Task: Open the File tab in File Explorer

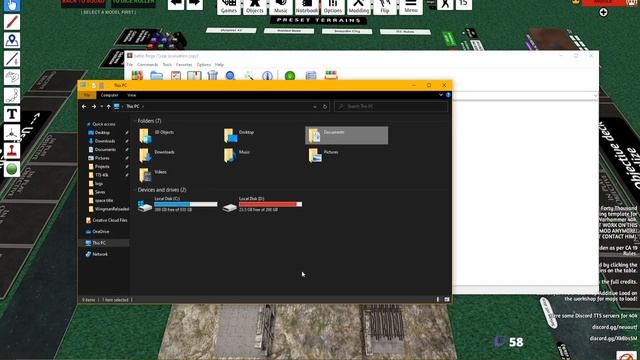Action: [x=87, y=95]
